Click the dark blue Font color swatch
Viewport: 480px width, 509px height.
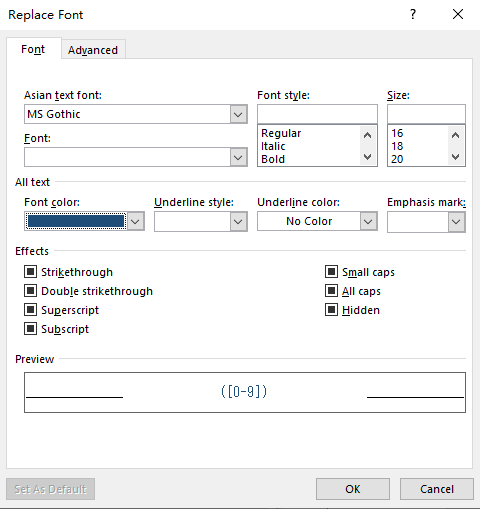pos(76,221)
